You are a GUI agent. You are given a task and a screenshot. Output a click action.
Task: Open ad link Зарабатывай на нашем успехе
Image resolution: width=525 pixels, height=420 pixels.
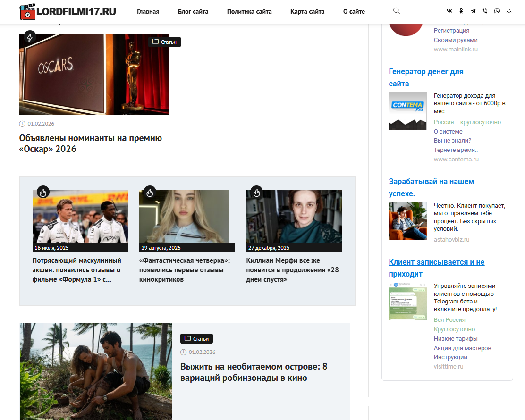tap(431, 187)
